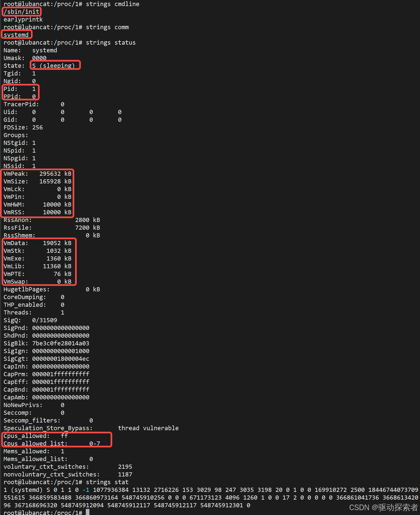Screen dimensions: 420x515
Task: Select the voluntary_ctxt_switches value 2195
Action: 125,467
